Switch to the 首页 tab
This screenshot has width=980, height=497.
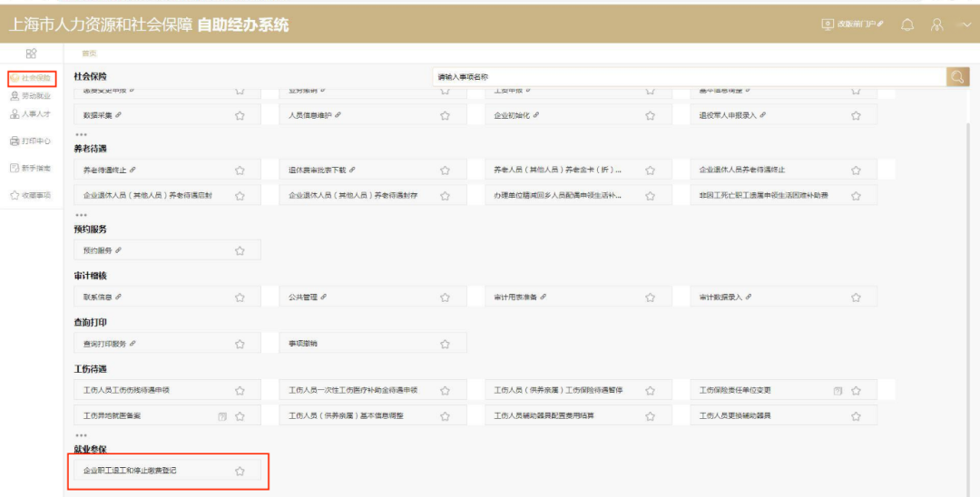(89, 54)
